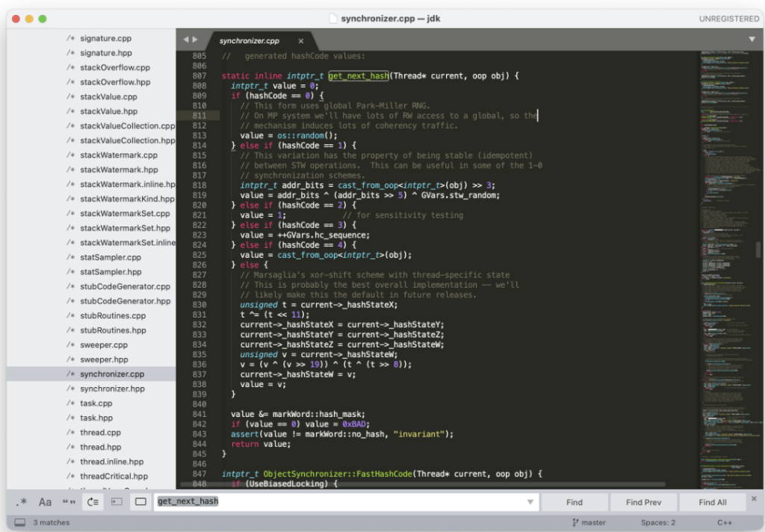Image resolution: width=765 pixels, height=532 pixels.
Task: Open find history dropdown arrow
Action: click(x=530, y=502)
